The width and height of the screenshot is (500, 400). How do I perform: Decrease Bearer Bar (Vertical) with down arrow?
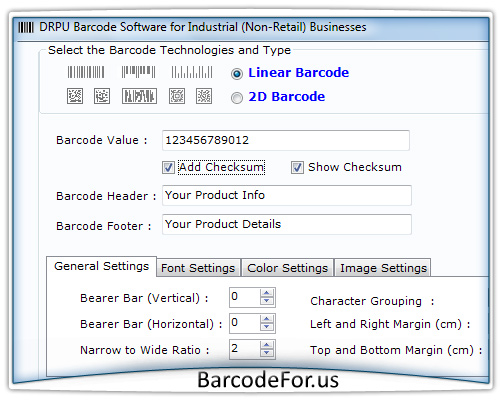pos(267,301)
